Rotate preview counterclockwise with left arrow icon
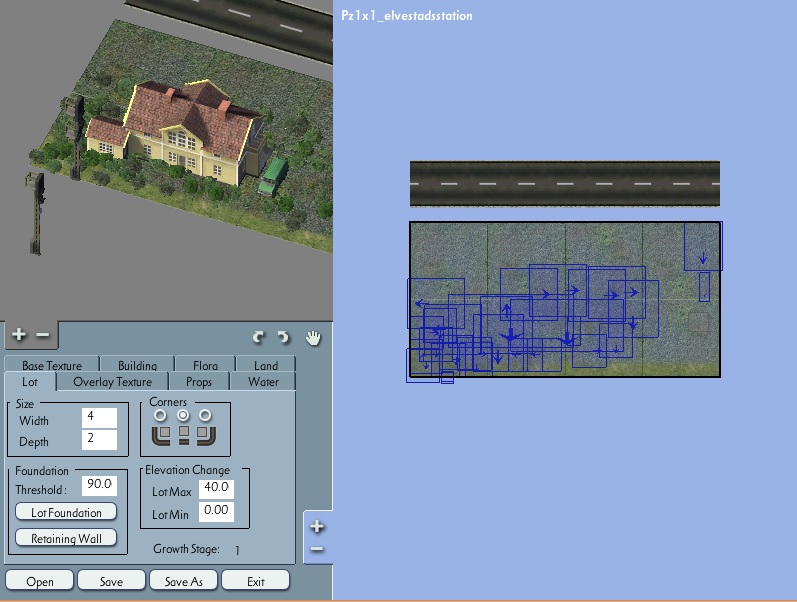 [x=259, y=337]
